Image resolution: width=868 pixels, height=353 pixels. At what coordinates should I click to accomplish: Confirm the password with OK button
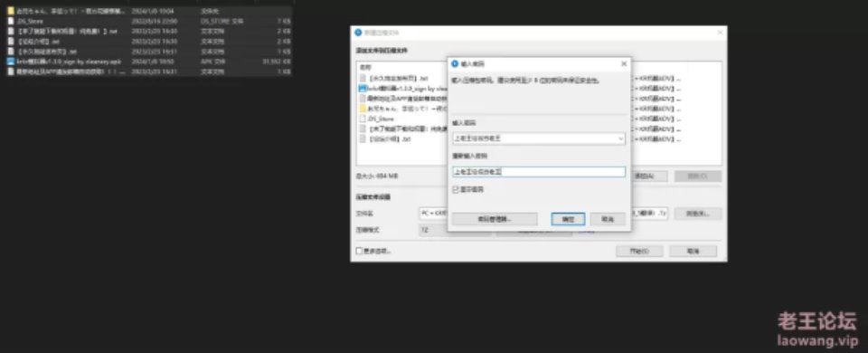(x=568, y=219)
